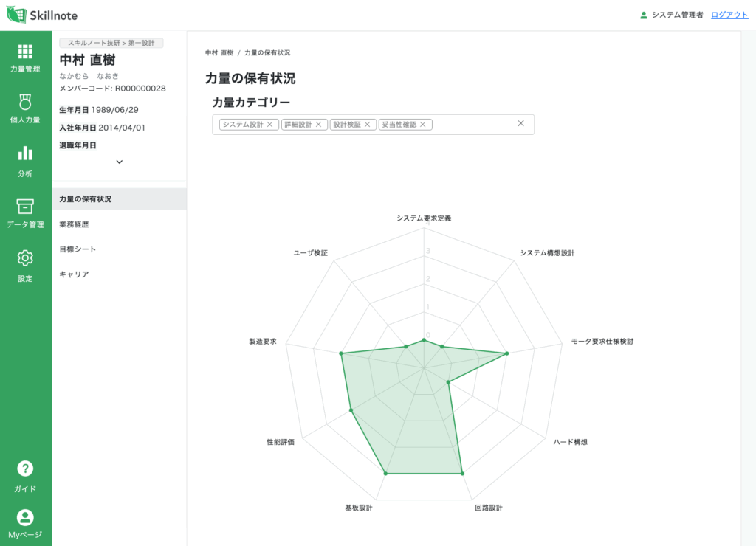Viewport: 756px width, 546px height.
Task: Click the 力量カテゴリー input field
Action: point(472,125)
